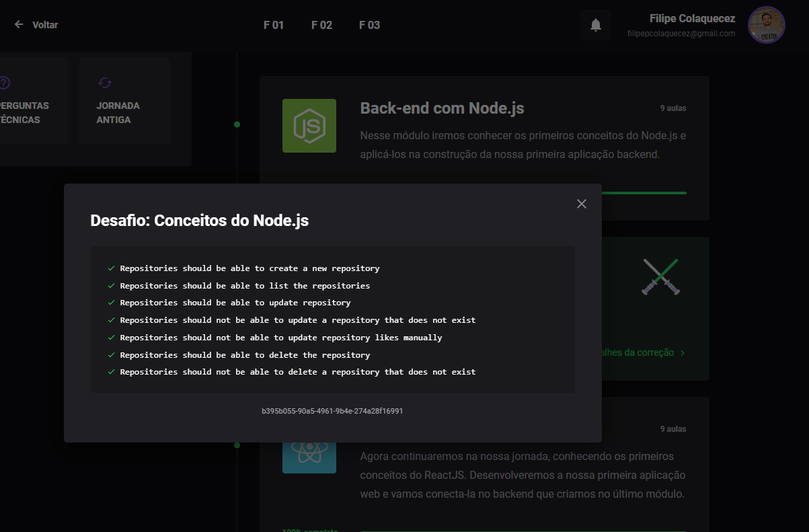The width and height of the screenshot is (809, 532).
Task: Open the F 01 tab
Action: (x=274, y=25)
